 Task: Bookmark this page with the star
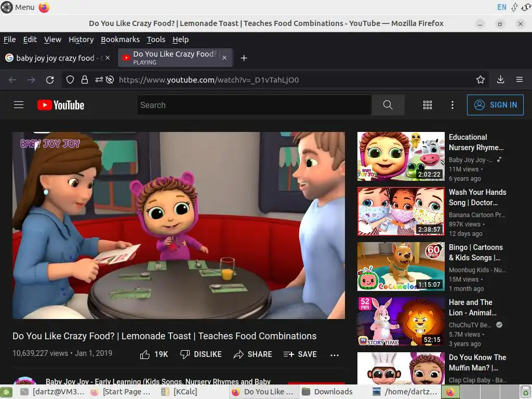(481, 79)
